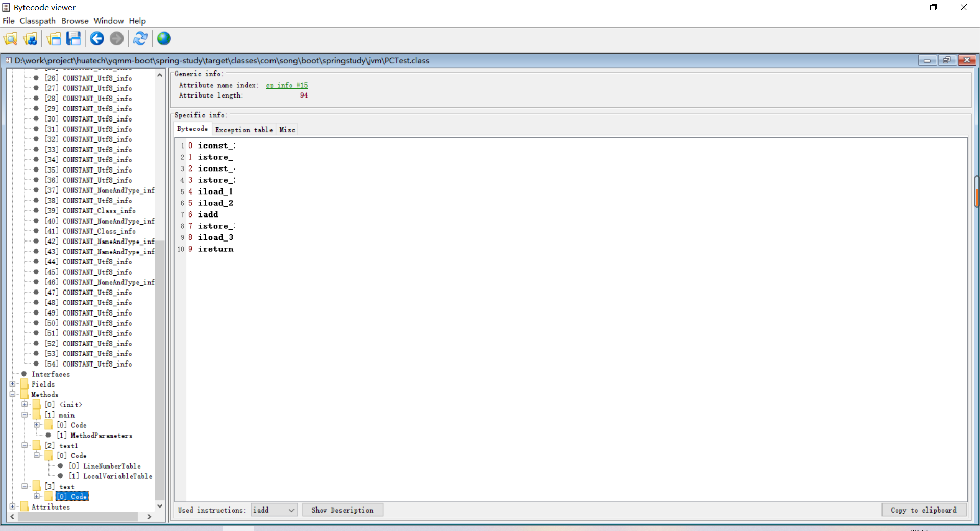The image size is (980, 531).
Task: Open the Window menu
Action: [x=109, y=21]
